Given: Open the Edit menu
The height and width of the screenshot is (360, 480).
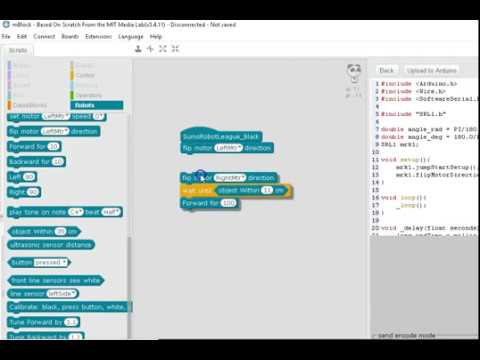Looking at the screenshot, I should click(x=22, y=36).
